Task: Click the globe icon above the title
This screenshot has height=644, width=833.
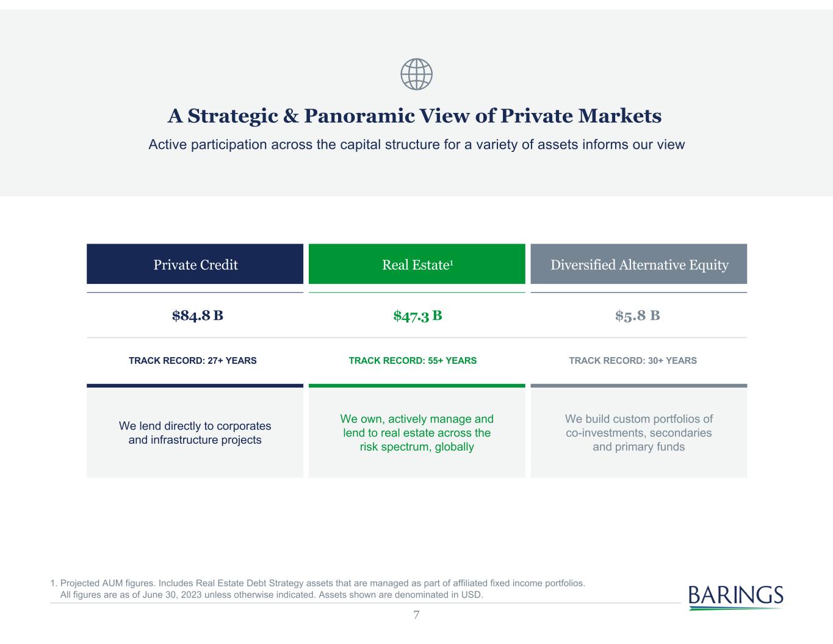Action: 416,75
